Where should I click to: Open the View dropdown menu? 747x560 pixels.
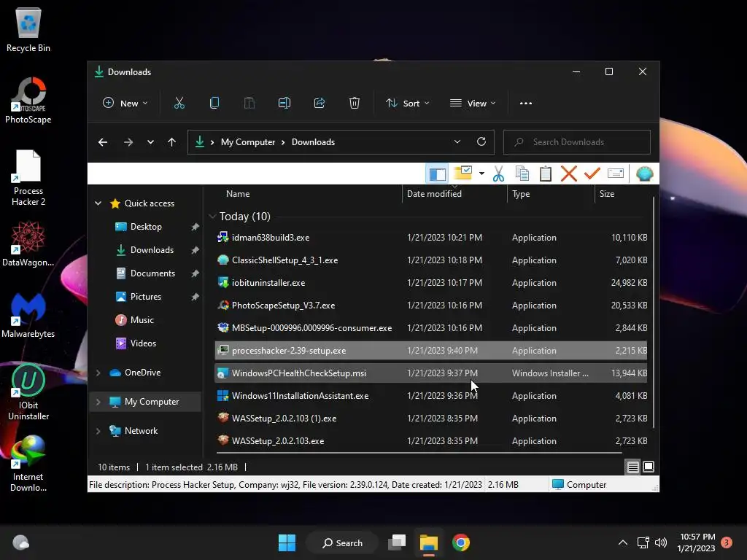click(x=473, y=104)
